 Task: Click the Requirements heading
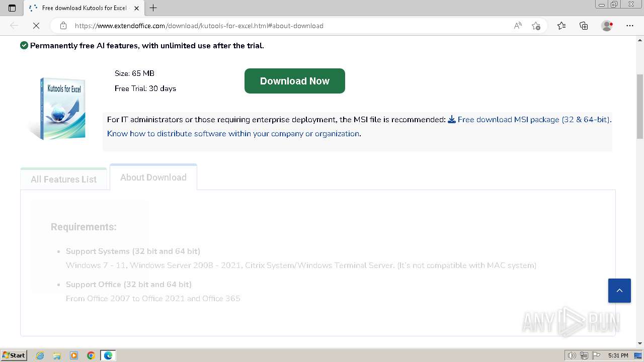(x=84, y=227)
